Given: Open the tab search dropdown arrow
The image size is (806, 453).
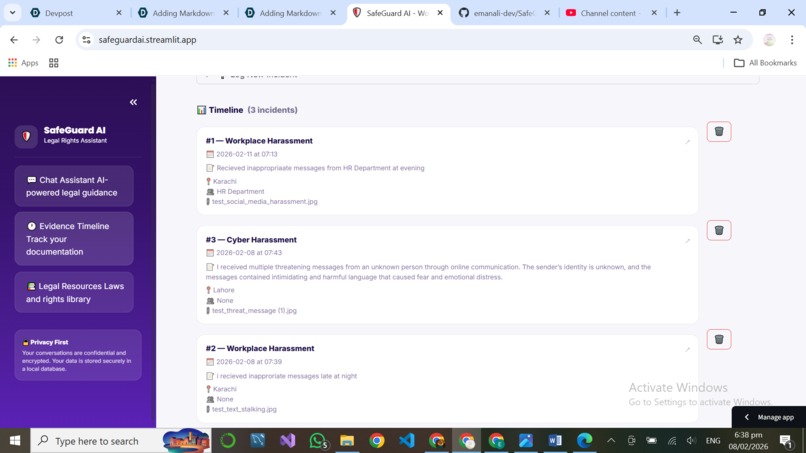Looking at the screenshot, I should coord(12,13).
